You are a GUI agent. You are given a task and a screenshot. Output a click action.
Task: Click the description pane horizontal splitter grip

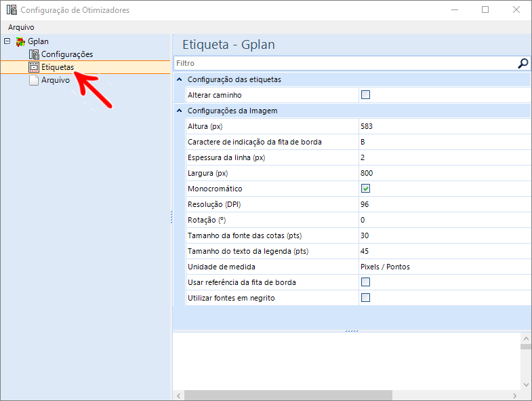pyautogui.click(x=352, y=331)
